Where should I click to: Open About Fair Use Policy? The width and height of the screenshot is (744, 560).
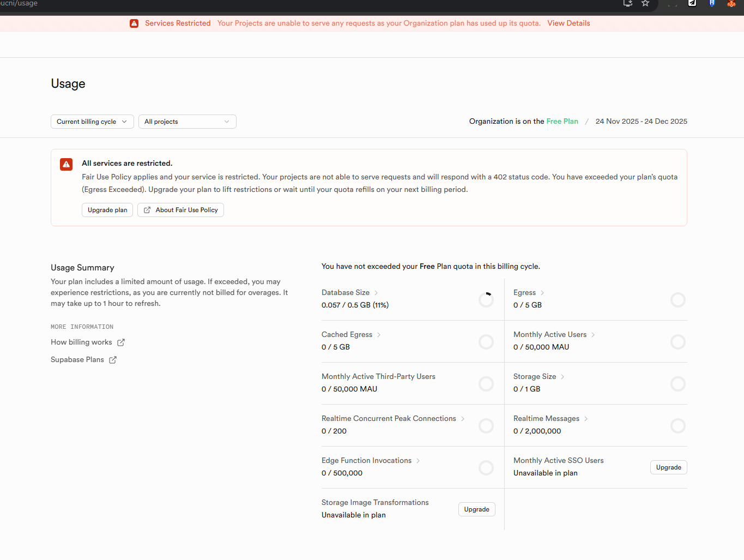point(180,210)
